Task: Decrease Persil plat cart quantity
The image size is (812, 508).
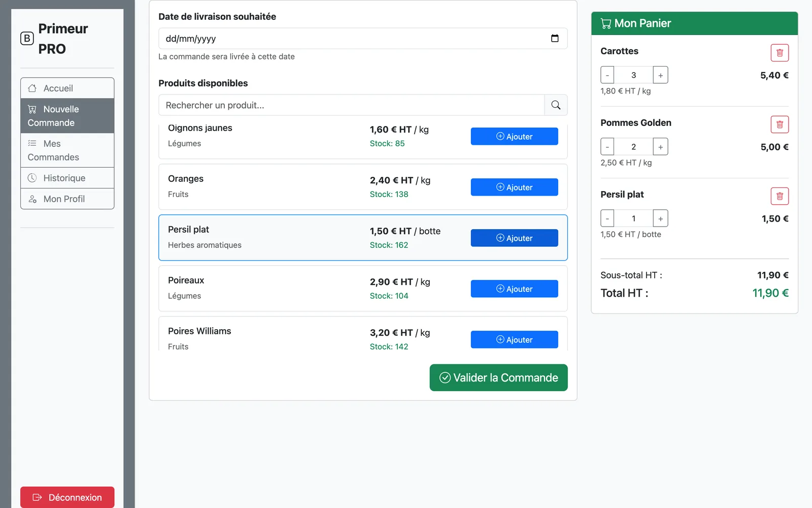Action: pyautogui.click(x=607, y=218)
